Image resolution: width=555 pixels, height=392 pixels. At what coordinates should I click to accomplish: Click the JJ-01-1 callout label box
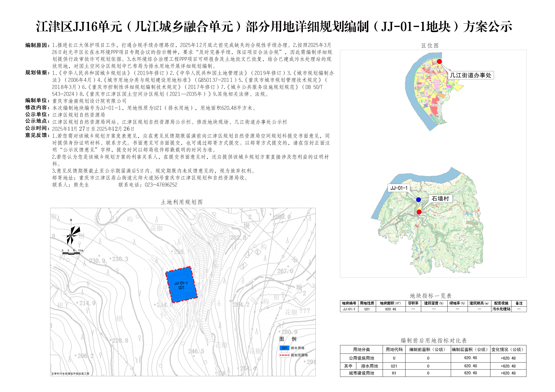(x=399, y=188)
